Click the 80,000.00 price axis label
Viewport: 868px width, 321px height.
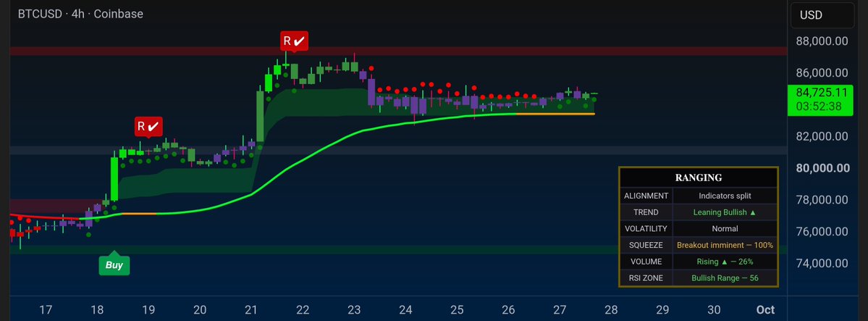822,168
